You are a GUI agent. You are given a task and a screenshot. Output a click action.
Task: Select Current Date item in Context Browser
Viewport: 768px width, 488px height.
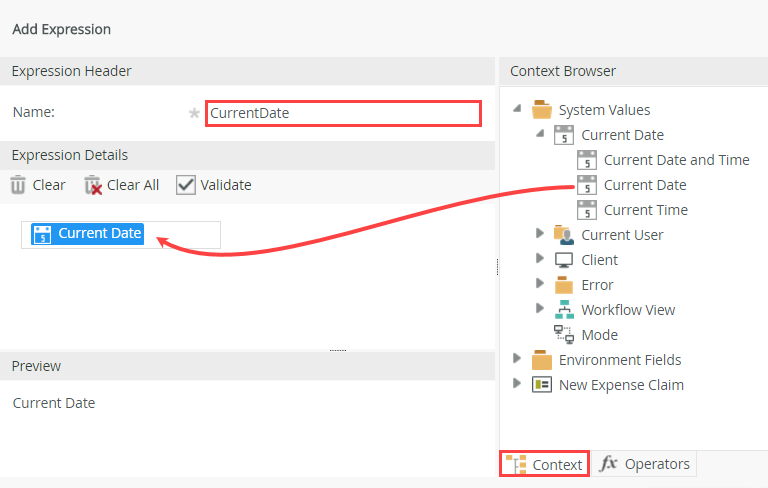pos(644,185)
